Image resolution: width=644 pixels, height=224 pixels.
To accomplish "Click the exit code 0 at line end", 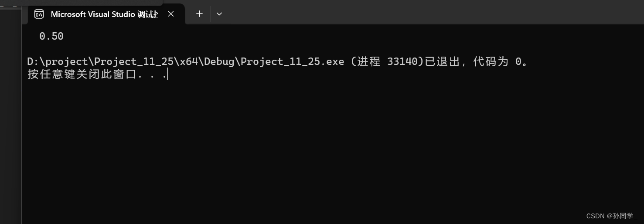I will point(518,61).
